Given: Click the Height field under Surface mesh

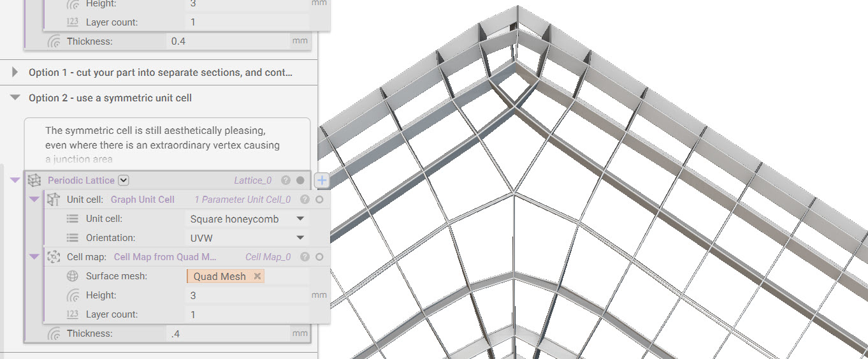Looking at the screenshot, I should coord(247,295).
